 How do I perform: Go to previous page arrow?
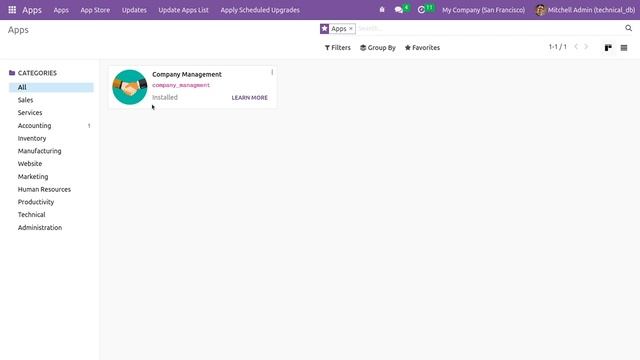point(576,47)
